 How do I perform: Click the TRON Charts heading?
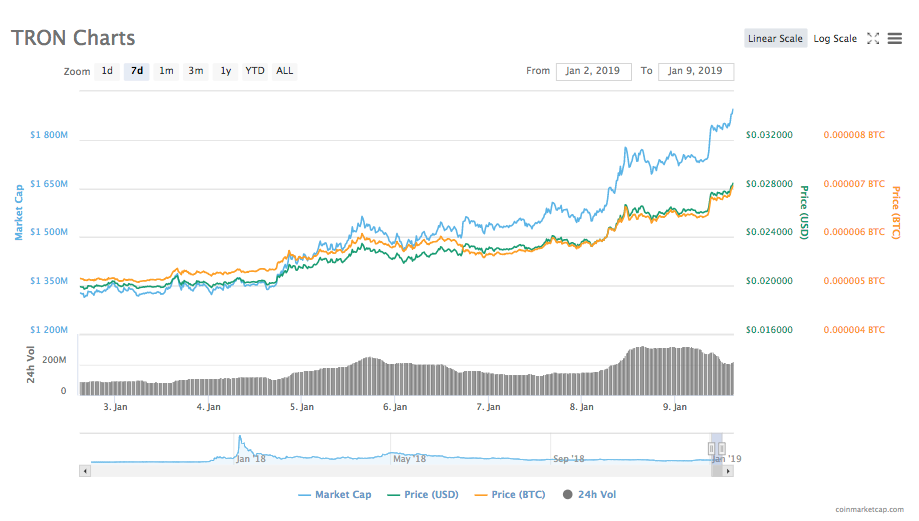coord(73,38)
